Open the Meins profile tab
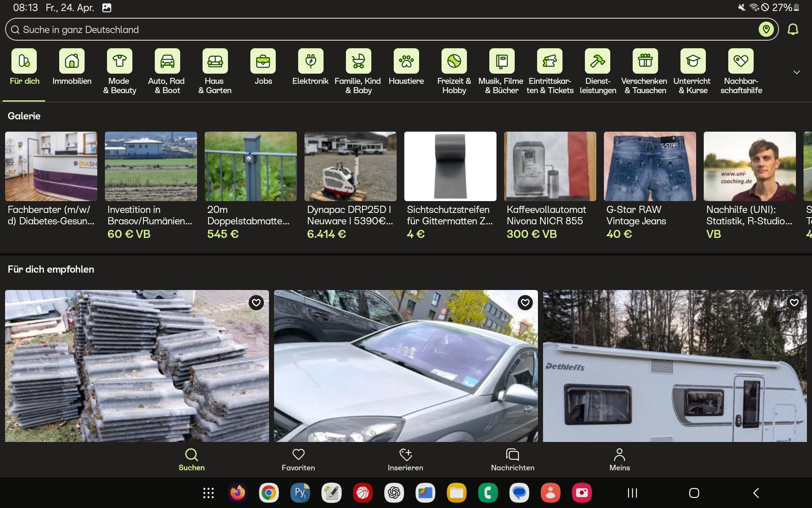The width and height of the screenshot is (812, 508). [620, 459]
